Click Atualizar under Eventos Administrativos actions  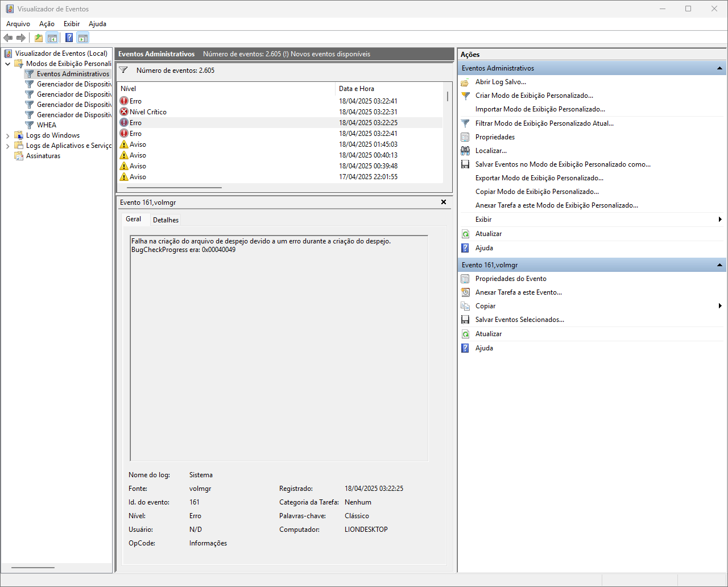pyautogui.click(x=489, y=234)
